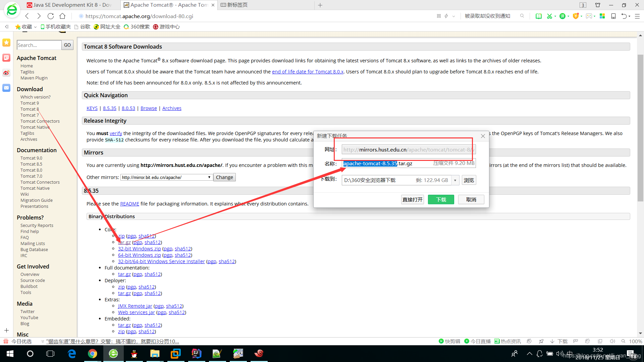
Task: Reload the page with the refresh icon
Action: coord(51,16)
